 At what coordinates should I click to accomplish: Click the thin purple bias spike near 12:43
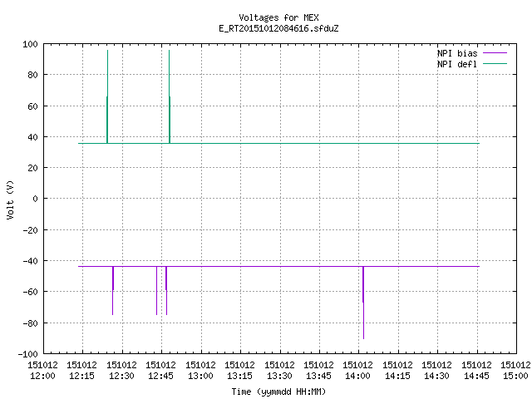(x=157, y=290)
